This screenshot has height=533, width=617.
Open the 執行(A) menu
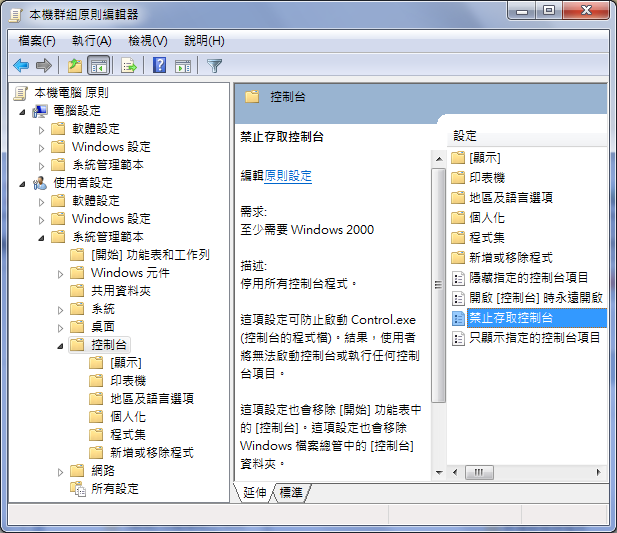92,41
